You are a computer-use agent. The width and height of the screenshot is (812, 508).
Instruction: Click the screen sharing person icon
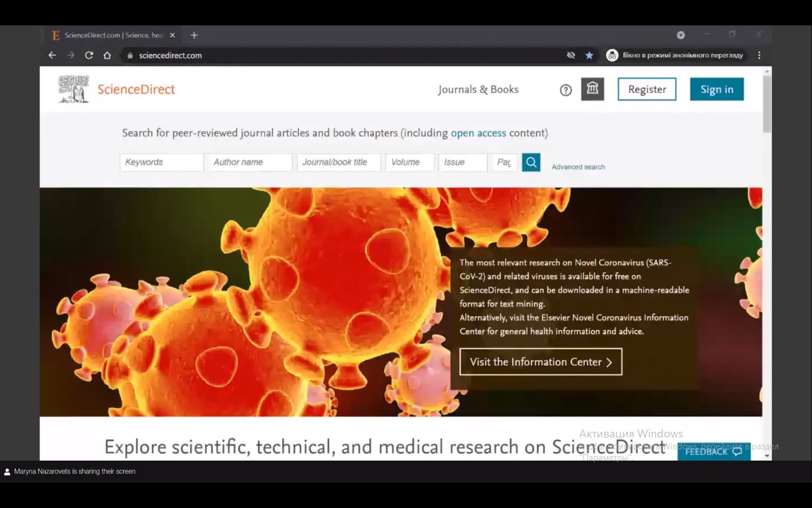(x=7, y=472)
